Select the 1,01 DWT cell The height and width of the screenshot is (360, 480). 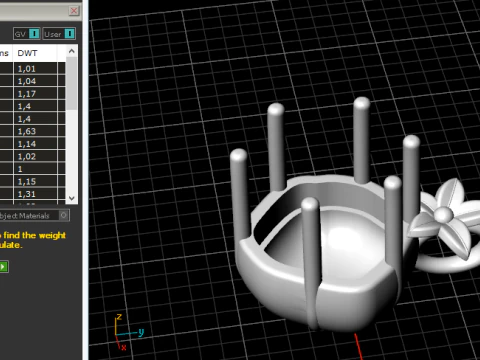coord(35,69)
